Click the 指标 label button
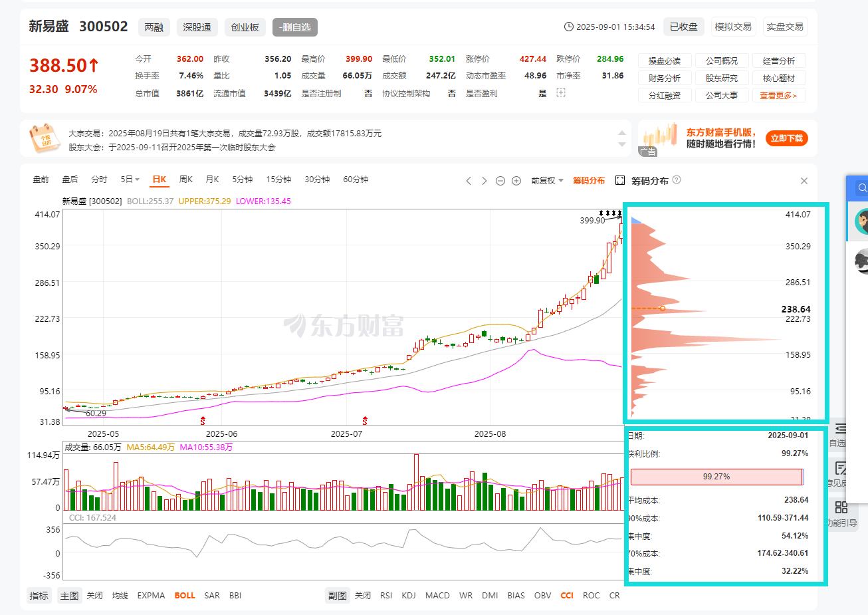The image size is (868, 615). pos(39,596)
